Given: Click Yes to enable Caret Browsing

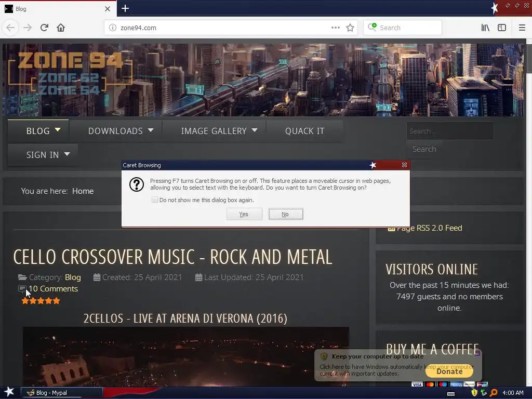Looking at the screenshot, I should (244, 214).
